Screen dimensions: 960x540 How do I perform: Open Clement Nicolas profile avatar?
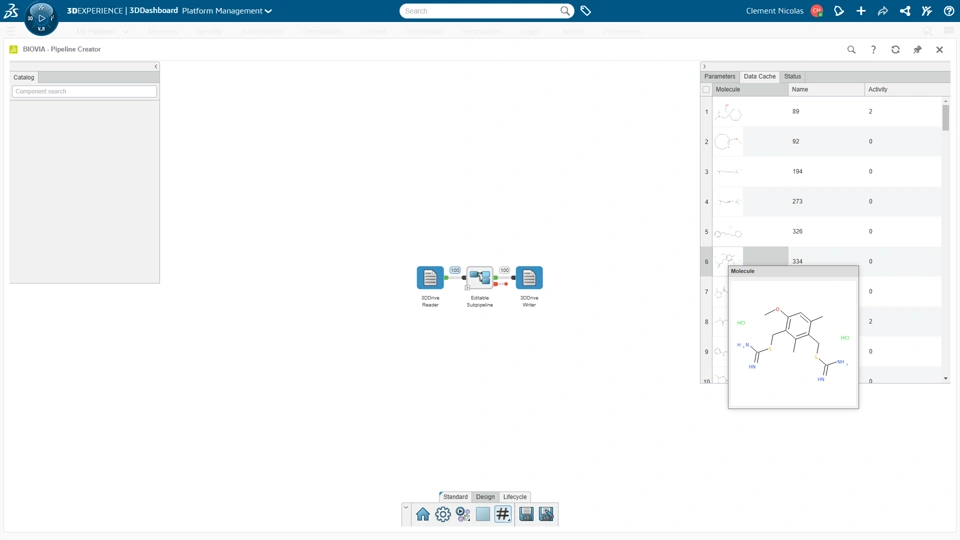click(816, 10)
